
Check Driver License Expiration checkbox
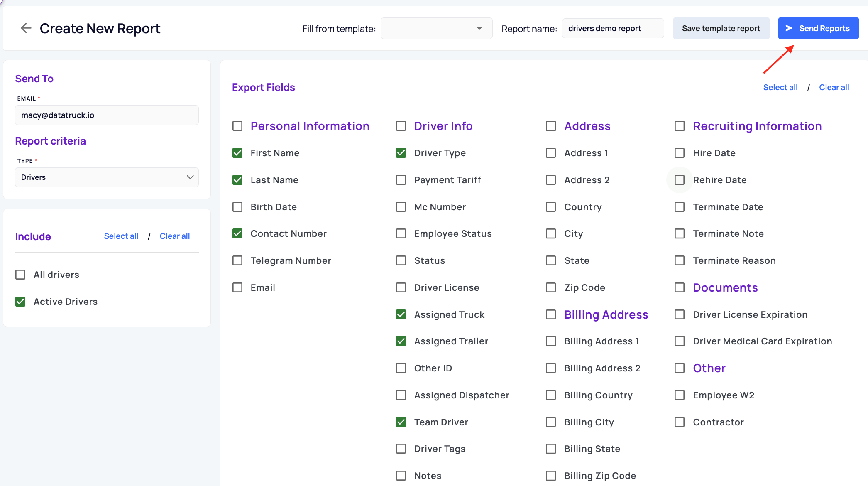pos(680,314)
